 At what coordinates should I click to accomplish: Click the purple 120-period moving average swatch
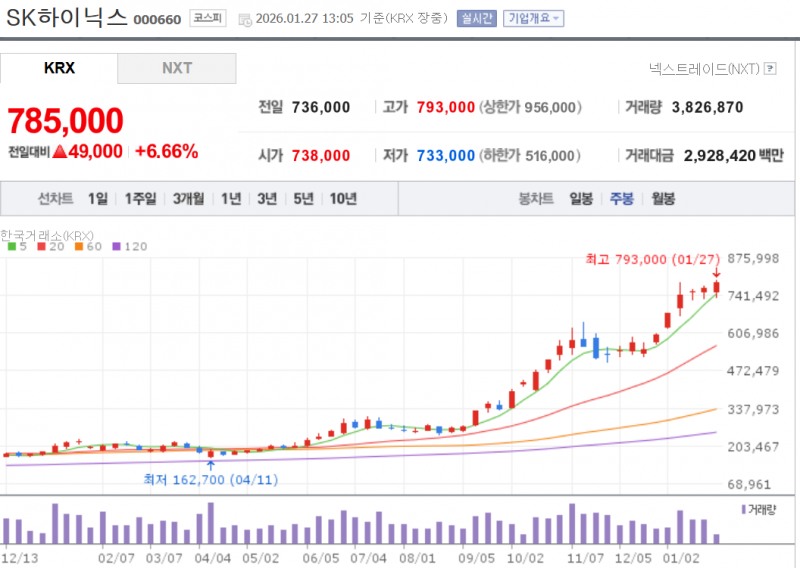[116, 246]
